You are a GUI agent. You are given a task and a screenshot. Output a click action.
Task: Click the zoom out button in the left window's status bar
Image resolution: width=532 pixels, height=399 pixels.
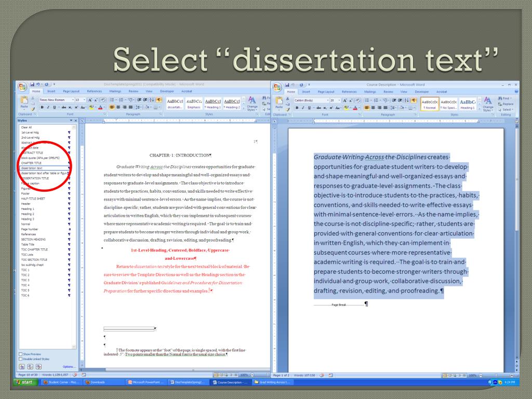tap(252, 375)
